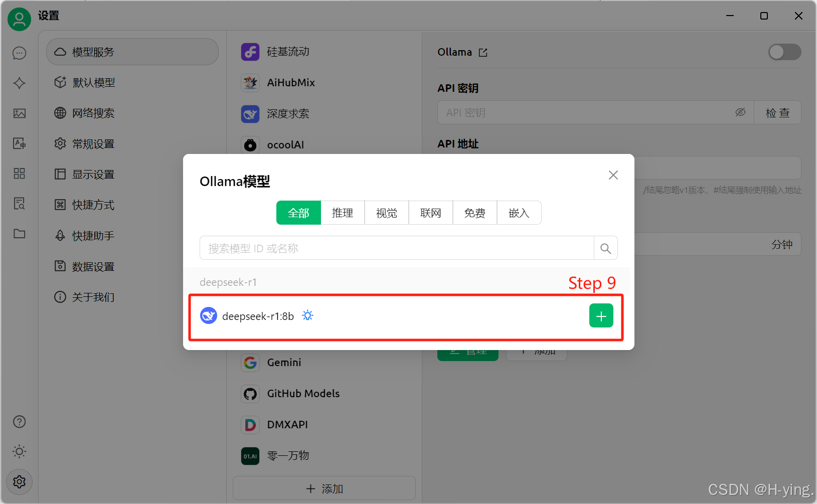Switch to the 免费 tab
Screen dimensions: 817x504
[475, 213]
